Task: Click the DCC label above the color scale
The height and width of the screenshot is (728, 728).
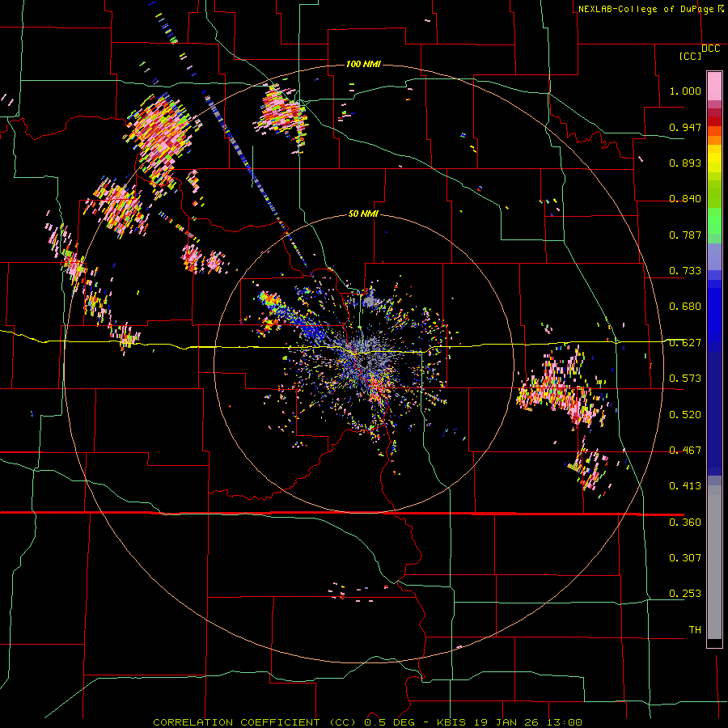Action: (x=710, y=49)
